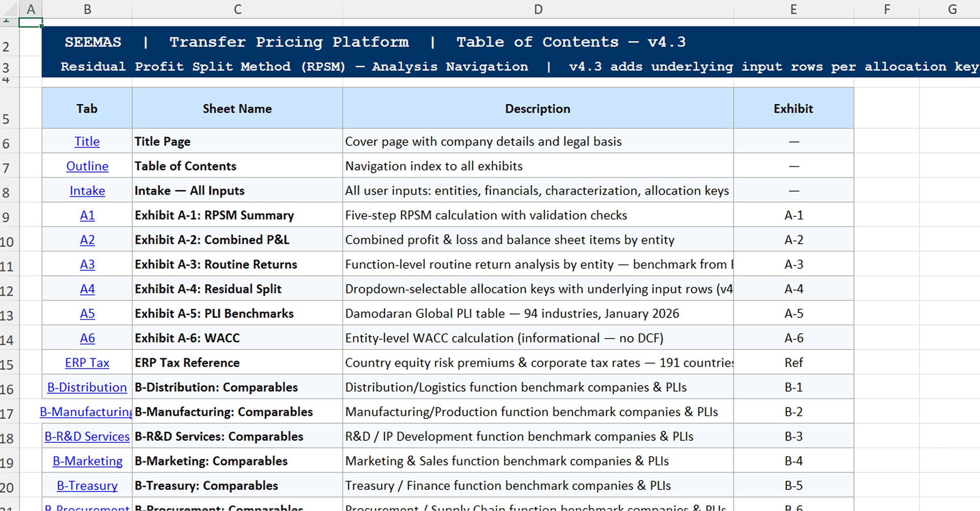Click the 'Exhibit' header cell
980x511 pixels.
793,108
